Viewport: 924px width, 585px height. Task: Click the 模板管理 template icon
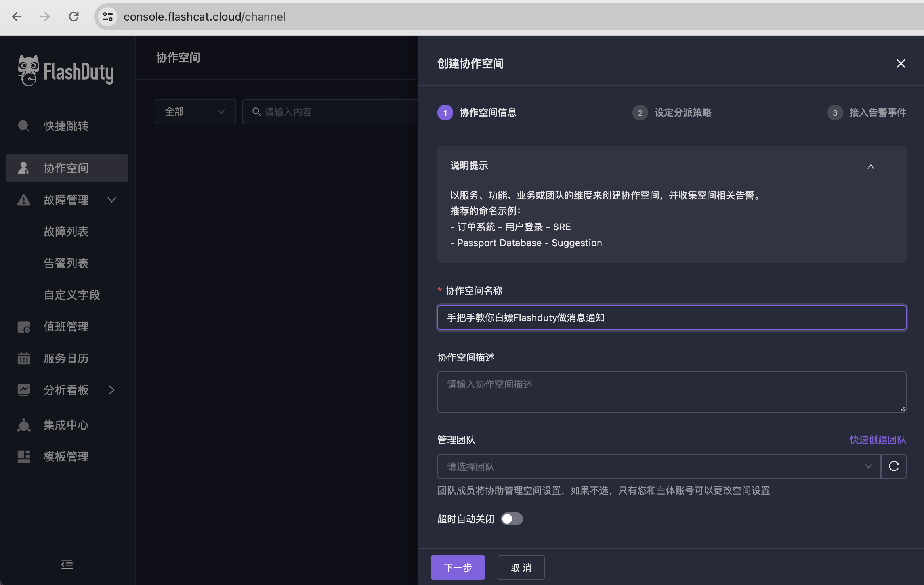coord(24,457)
